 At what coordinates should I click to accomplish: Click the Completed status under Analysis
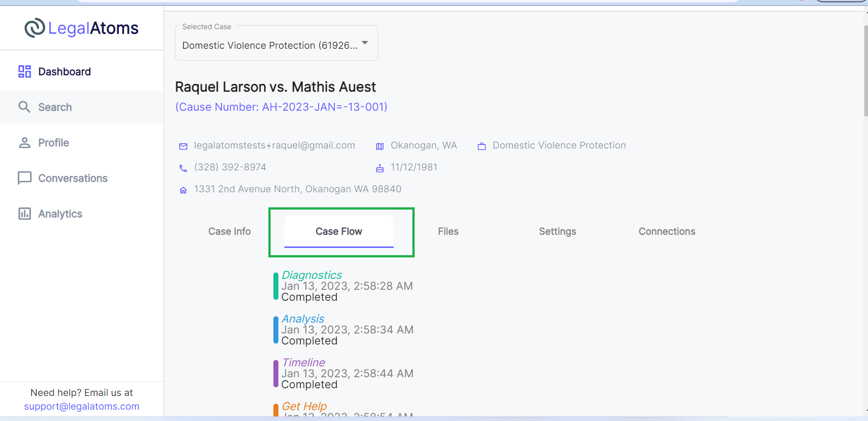coord(309,341)
